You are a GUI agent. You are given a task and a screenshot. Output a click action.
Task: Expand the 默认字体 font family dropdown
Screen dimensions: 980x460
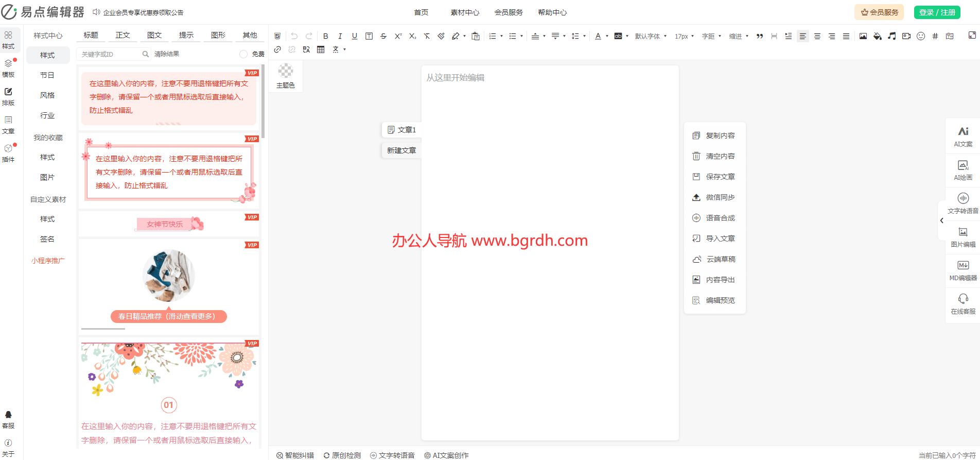(x=651, y=36)
